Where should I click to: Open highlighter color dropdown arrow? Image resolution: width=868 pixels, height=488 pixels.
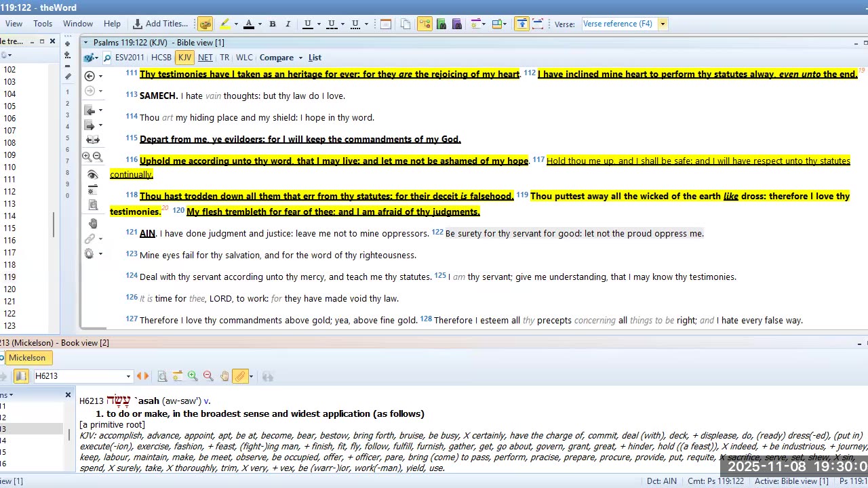(236, 24)
